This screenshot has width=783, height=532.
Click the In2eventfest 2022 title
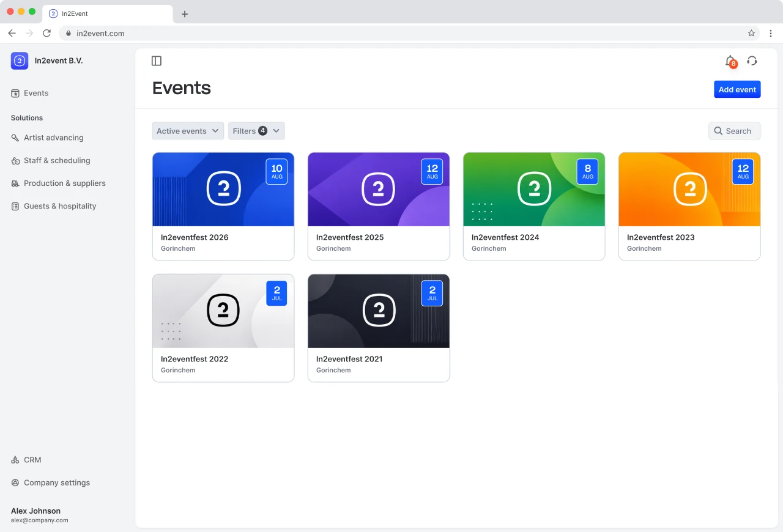(x=195, y=359)
